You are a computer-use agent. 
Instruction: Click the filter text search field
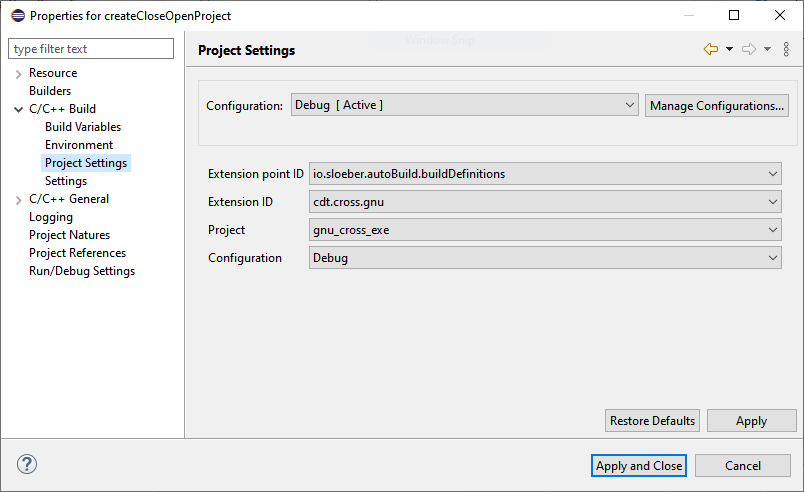91,49
